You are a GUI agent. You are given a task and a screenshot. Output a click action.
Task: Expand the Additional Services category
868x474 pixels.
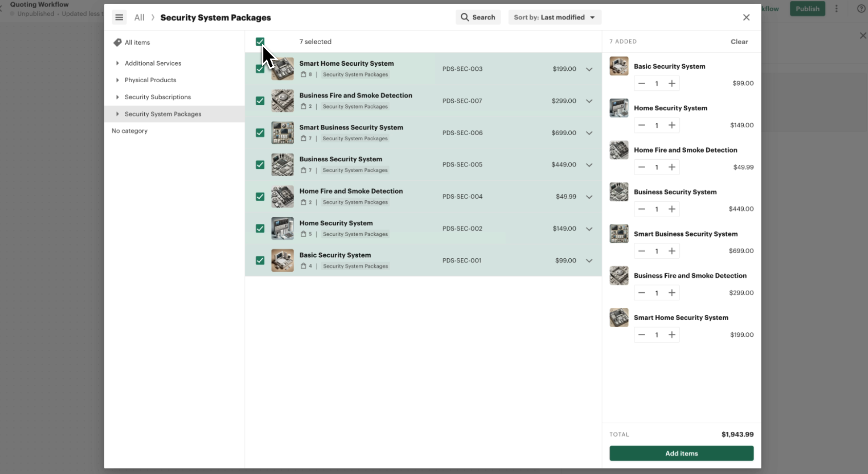pos(118,63)
